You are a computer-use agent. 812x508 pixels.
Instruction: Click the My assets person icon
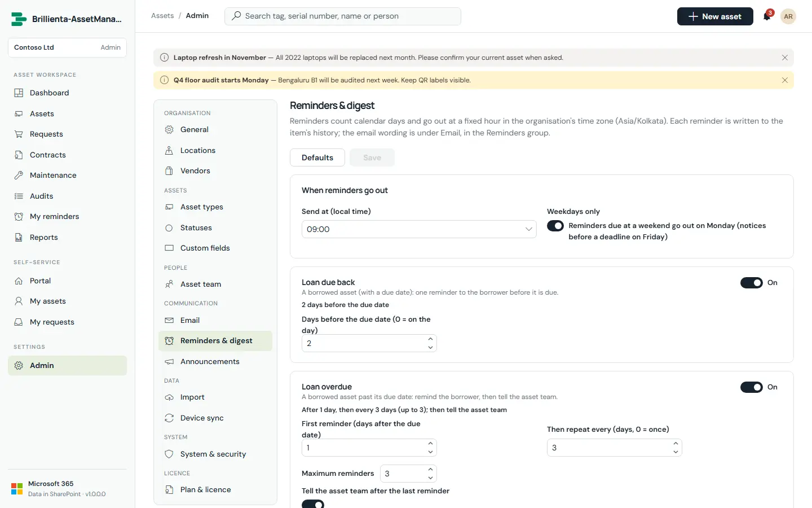(x=19, y=301)
